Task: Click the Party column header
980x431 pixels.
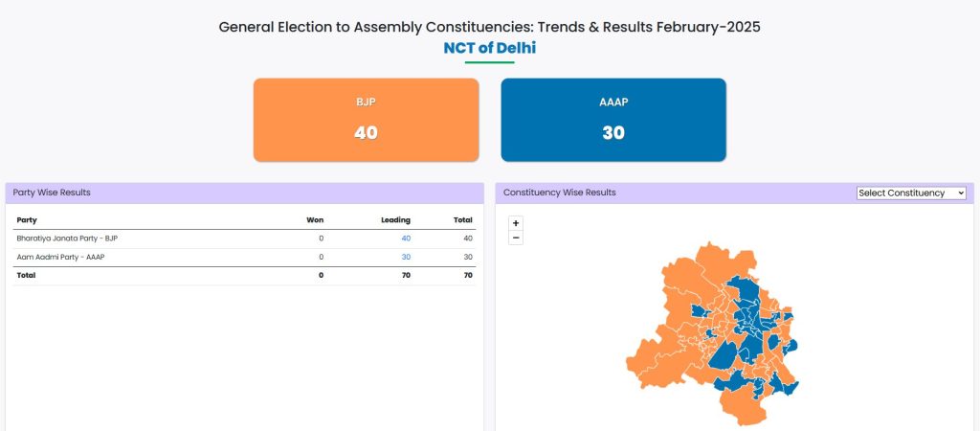Action: [x=28, y=220]
